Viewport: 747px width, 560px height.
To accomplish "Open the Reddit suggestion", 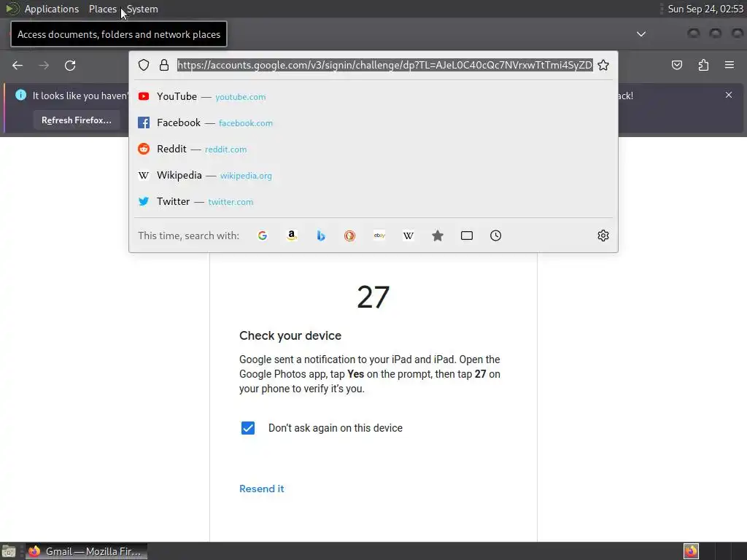I will pyautogui.click(x=373, y=149).
